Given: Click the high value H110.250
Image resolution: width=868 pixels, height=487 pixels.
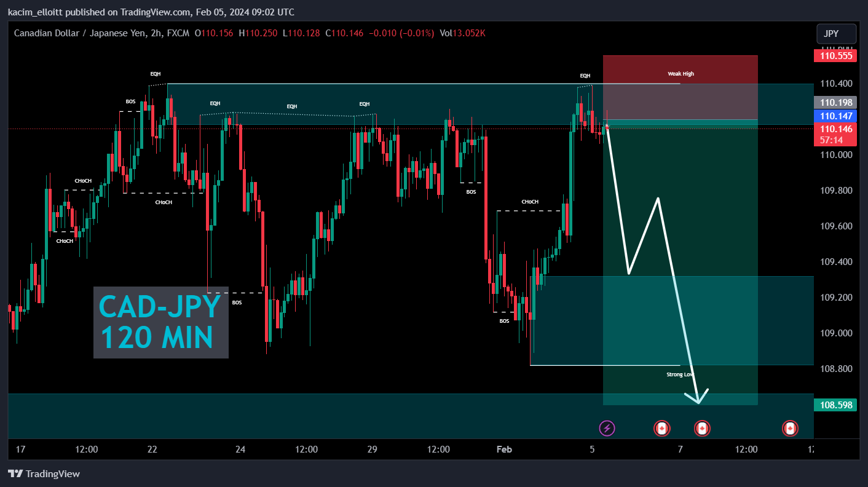Looking at the screenshot, I should 258,33.
